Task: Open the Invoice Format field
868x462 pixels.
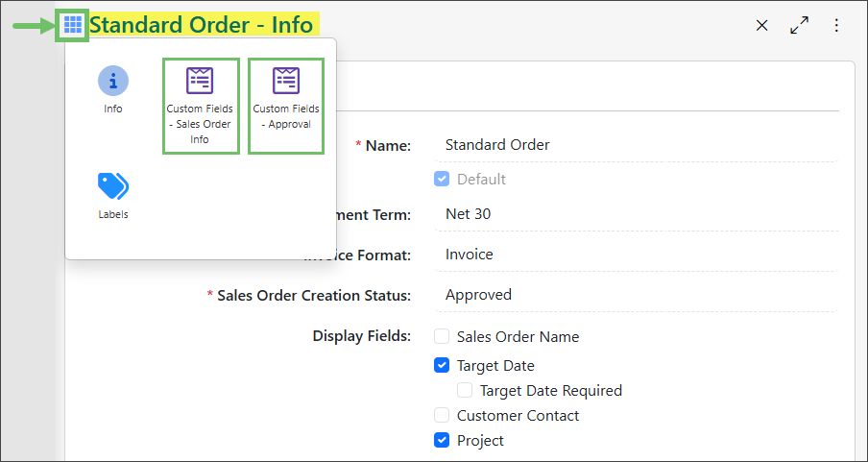Action: [637, 255]
